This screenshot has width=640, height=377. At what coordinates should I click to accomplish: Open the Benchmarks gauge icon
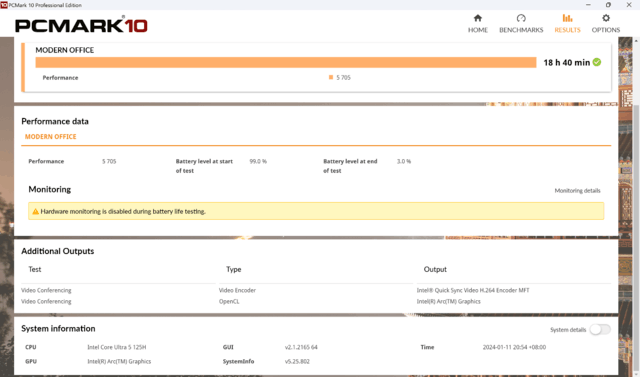click(521, 18)
